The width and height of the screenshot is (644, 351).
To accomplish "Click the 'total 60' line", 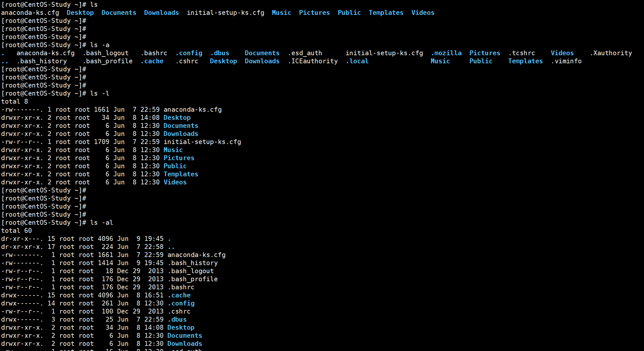I will pos(16,231).
